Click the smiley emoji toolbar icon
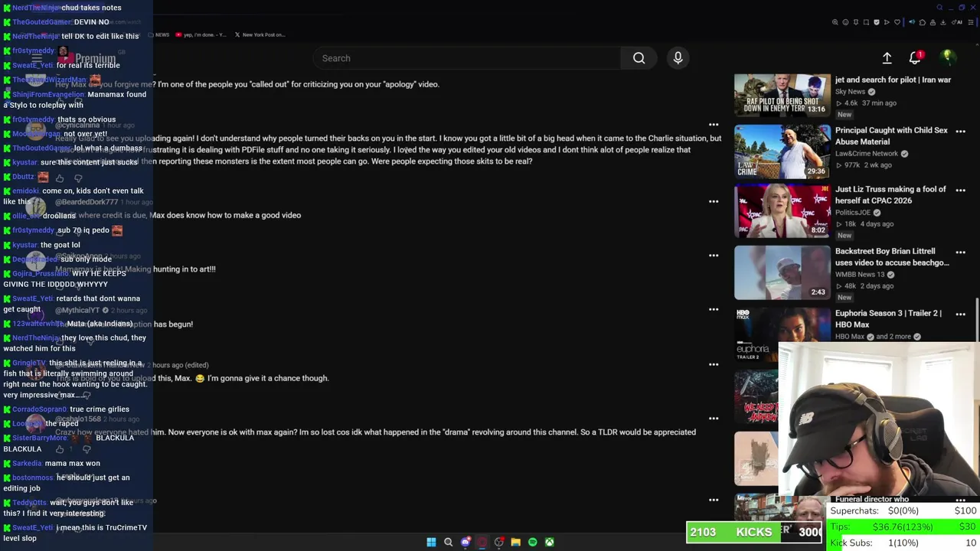Screen dimensions: 980x551 pyautogui.click(x=845, y=22)
